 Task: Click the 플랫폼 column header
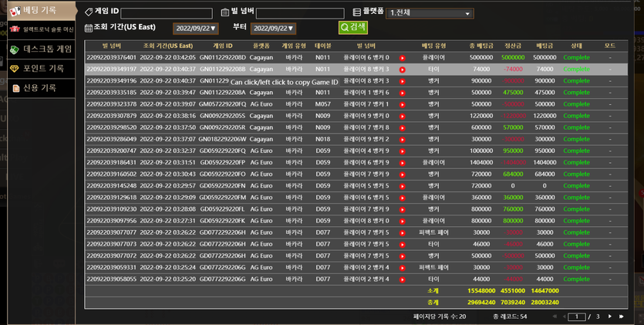(261, 46)
